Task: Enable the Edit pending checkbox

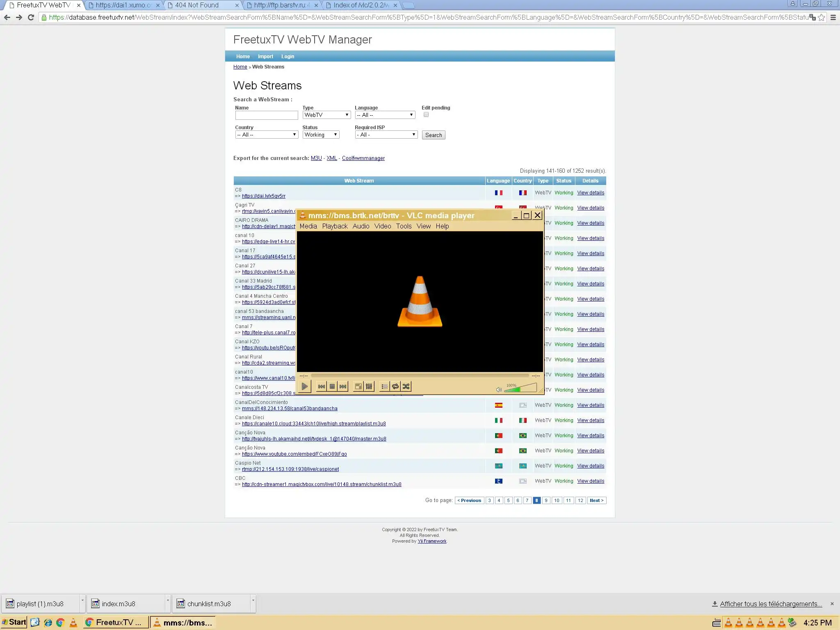Action: pos(426,115)
